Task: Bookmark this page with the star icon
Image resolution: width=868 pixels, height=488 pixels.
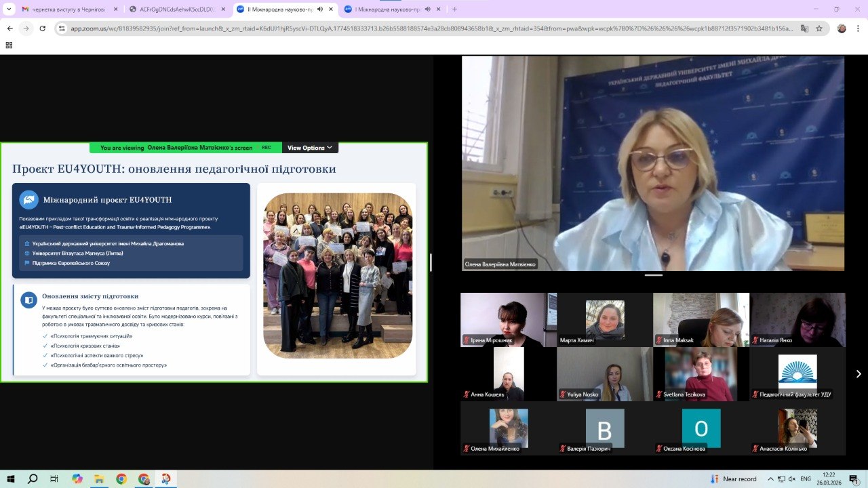Action: pyautogui.click(x=819, y=28)
